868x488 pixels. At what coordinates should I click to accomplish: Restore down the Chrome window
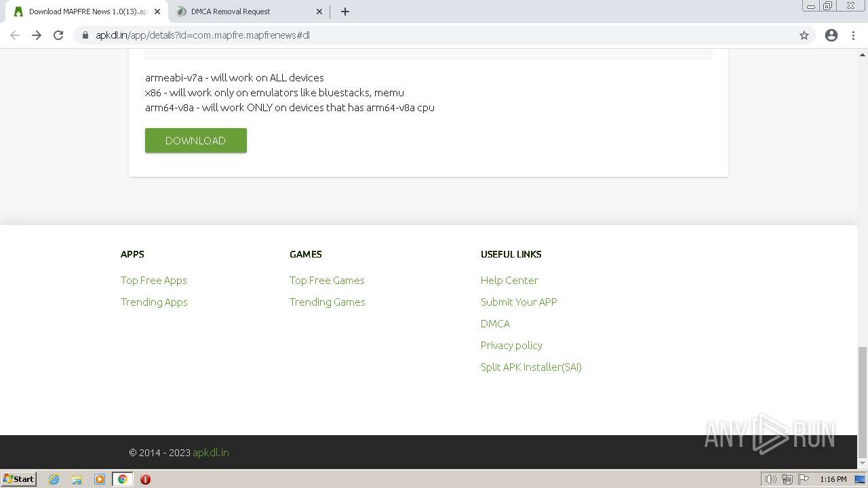pos(828,6)
